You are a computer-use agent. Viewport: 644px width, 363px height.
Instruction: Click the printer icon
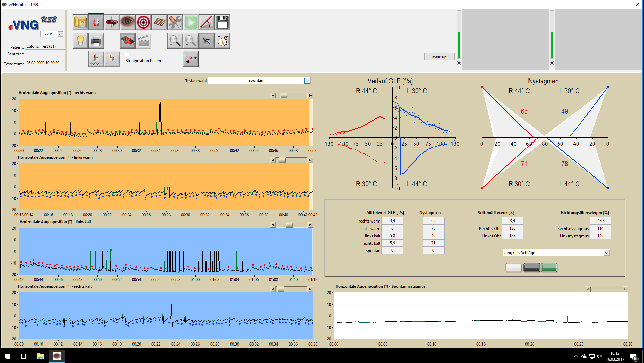pos(96,41)
